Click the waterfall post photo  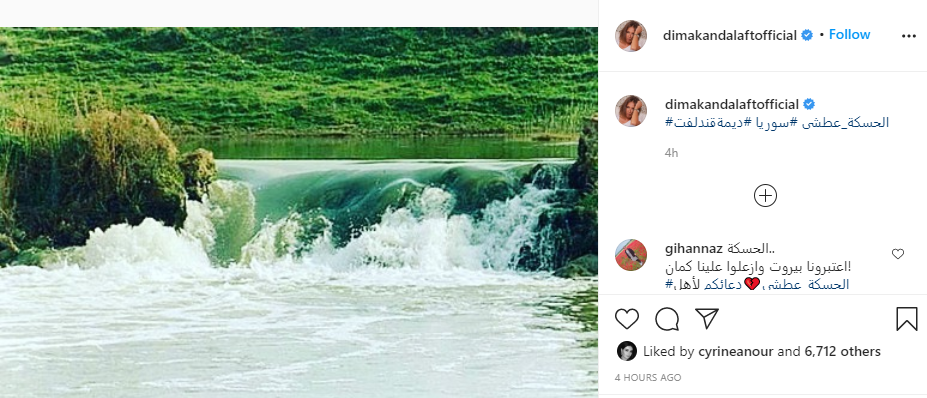[299, 212]
